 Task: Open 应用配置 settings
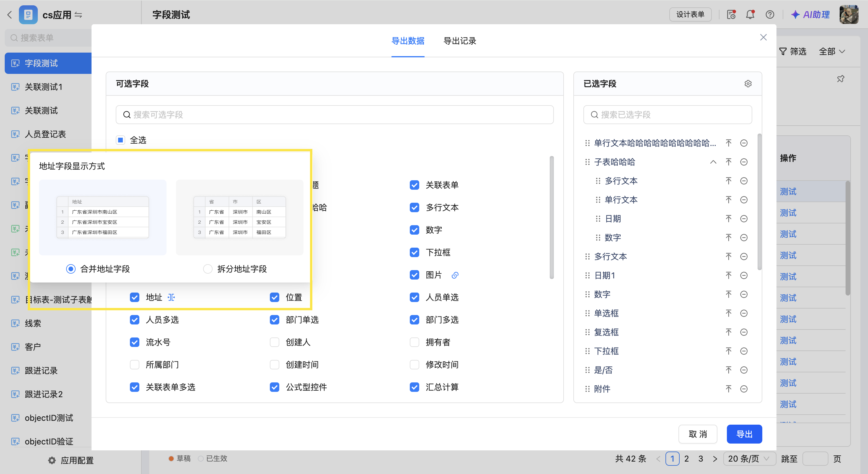click(71, 460)
